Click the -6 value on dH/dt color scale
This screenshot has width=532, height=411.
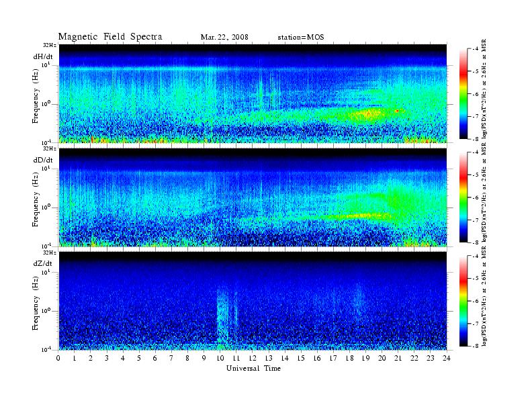coord(476,94)
